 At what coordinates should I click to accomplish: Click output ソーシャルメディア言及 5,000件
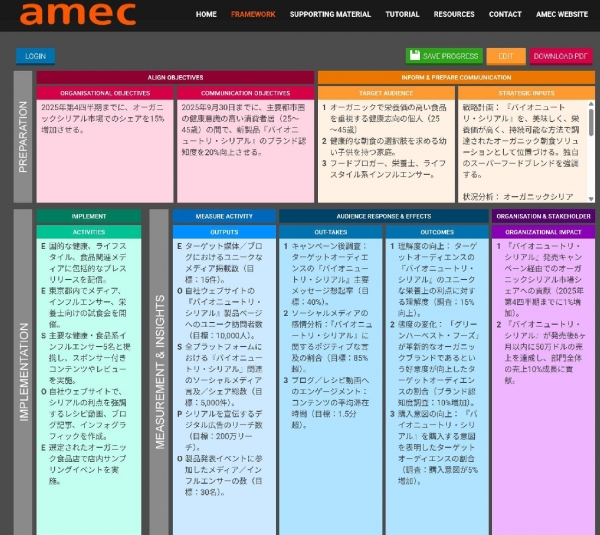tap(220, 375)
